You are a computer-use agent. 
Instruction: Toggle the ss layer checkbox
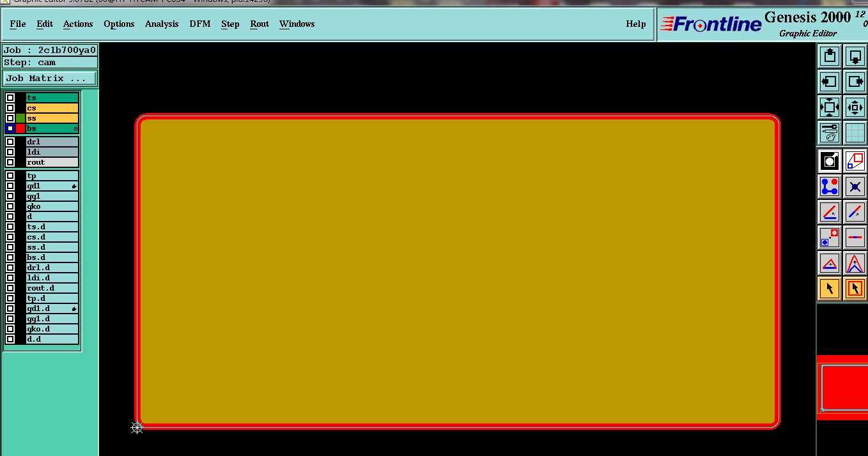click(x=10, y=118)
